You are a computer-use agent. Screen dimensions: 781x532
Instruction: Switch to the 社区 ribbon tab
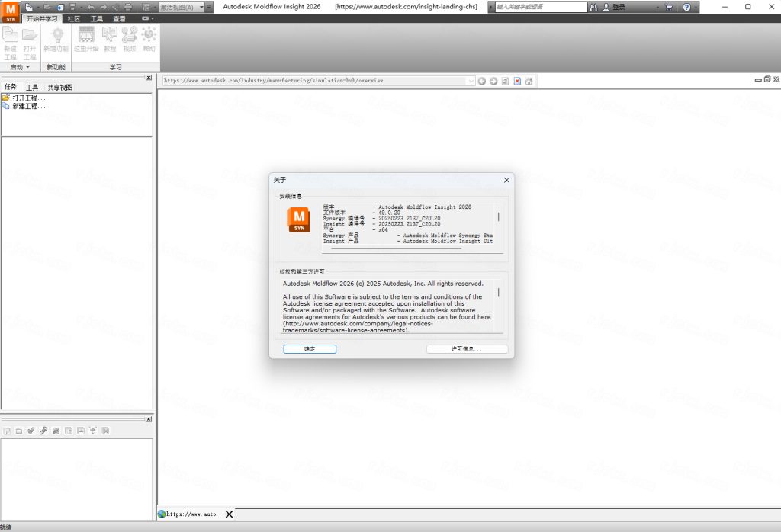[x=74, y=18]
